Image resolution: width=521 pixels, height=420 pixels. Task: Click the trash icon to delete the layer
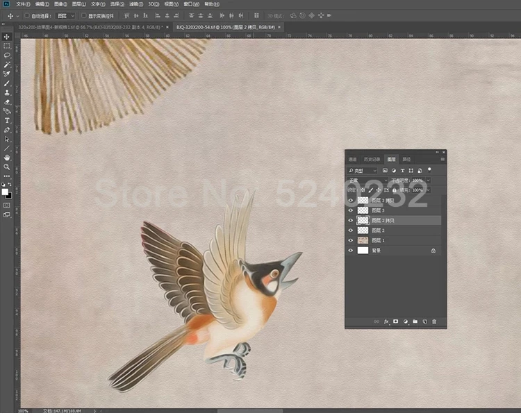pyautogui.click(x=434, y=322)
